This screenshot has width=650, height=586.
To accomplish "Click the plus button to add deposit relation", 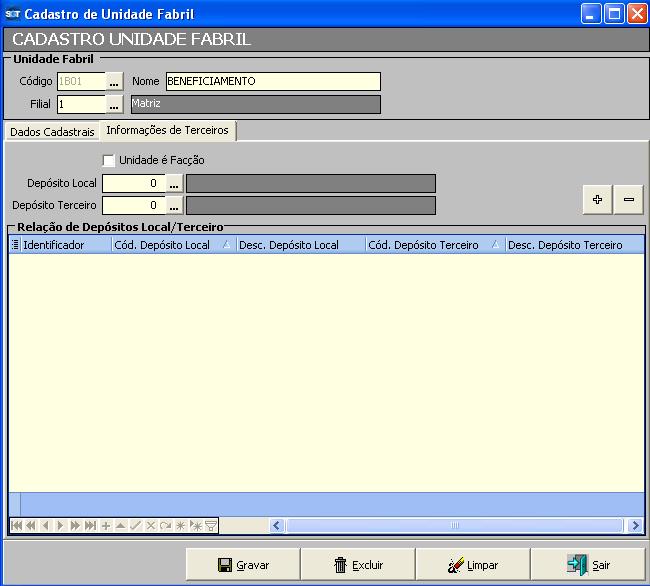I will 597,200.
